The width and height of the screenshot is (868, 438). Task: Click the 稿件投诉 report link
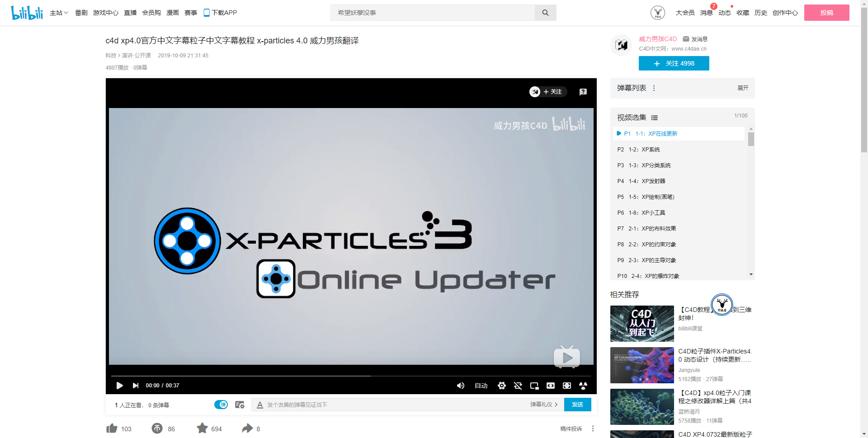click(571, 429)
